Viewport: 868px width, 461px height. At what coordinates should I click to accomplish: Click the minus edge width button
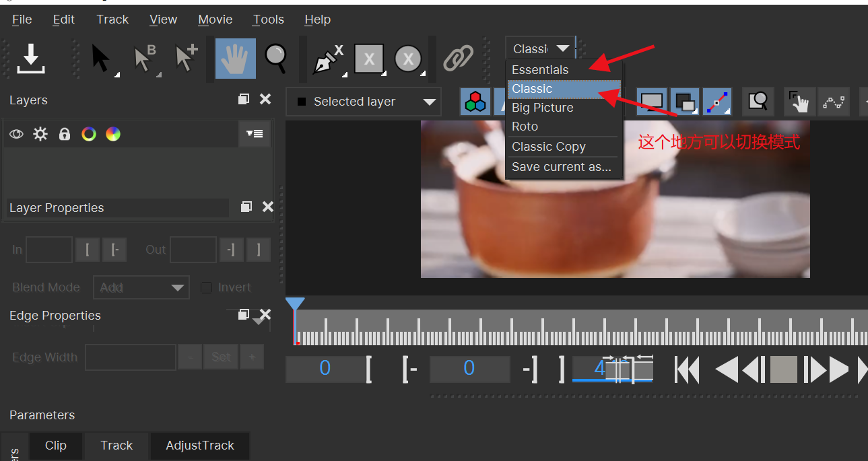tap(190, 357)
